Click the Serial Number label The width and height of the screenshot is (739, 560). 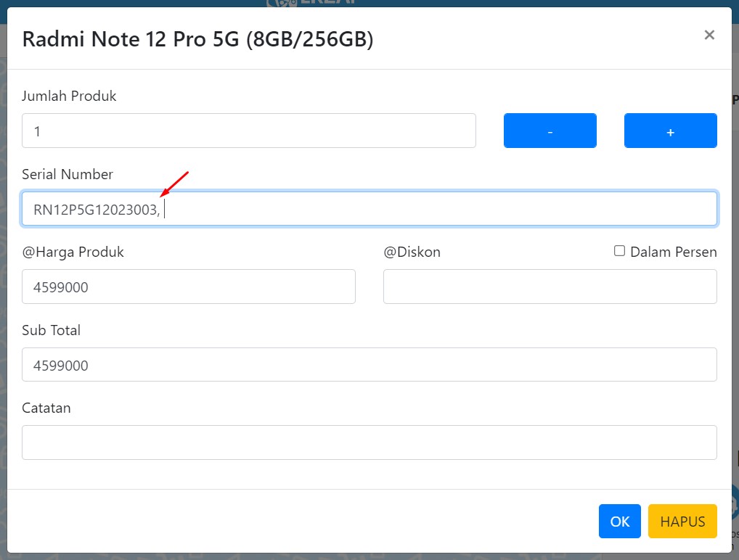(68, 174)
